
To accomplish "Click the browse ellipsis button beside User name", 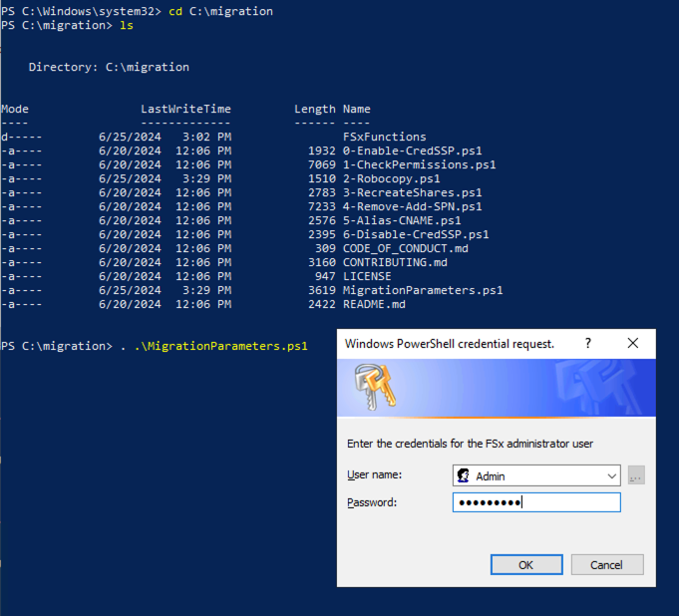I will 636,475.
